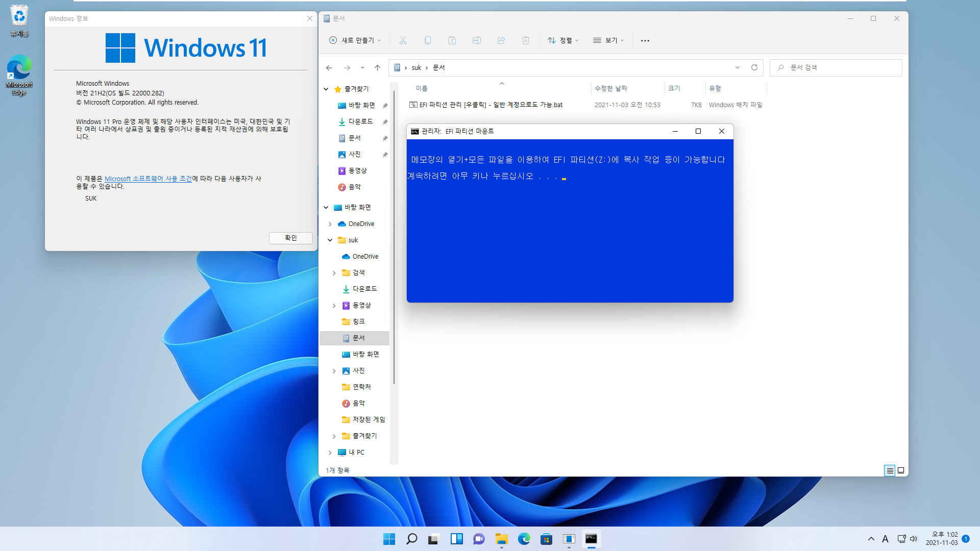Click the volume icon in system tray
Screen dimensions: 980x551
pyautogui.click(x=914, y=539)
